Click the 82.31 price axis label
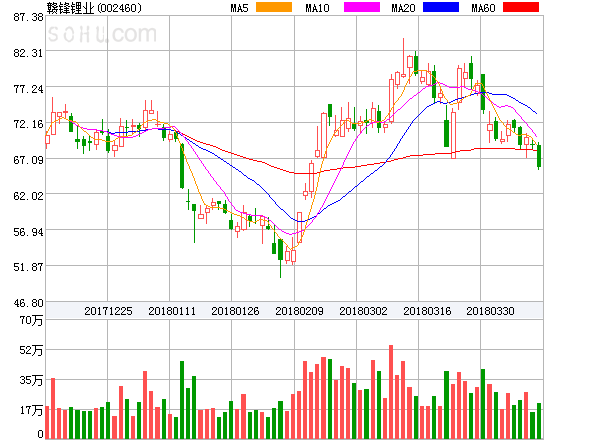 click(x=28, y=53)
